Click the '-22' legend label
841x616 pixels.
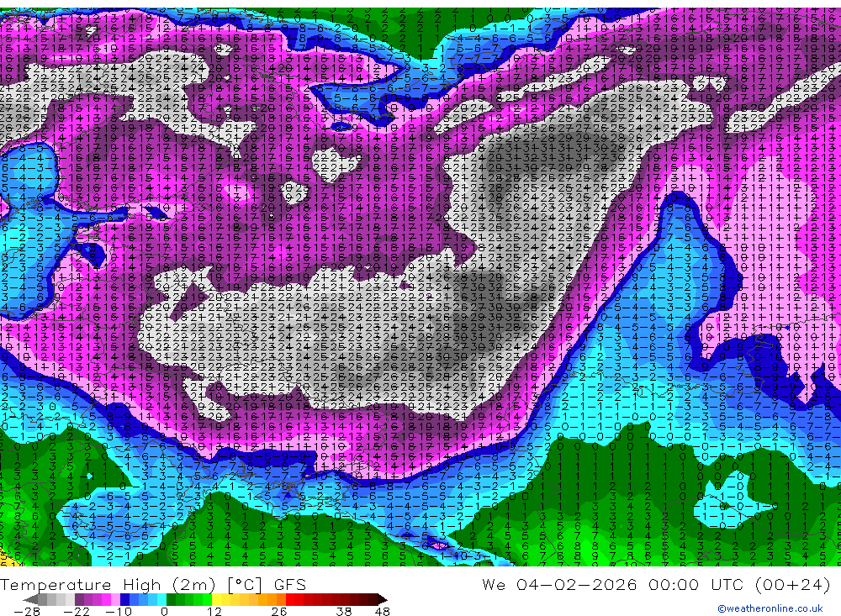pyautogui.click(x=77, y=612)
